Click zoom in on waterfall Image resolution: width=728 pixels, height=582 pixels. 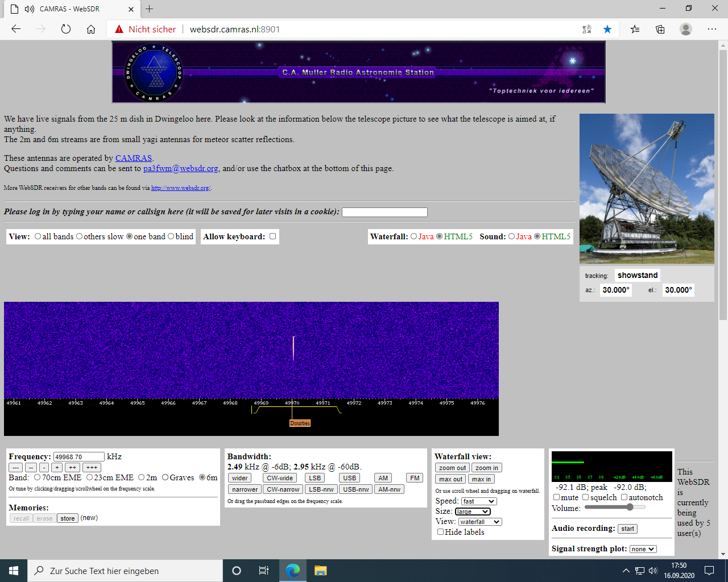point(487,468)
